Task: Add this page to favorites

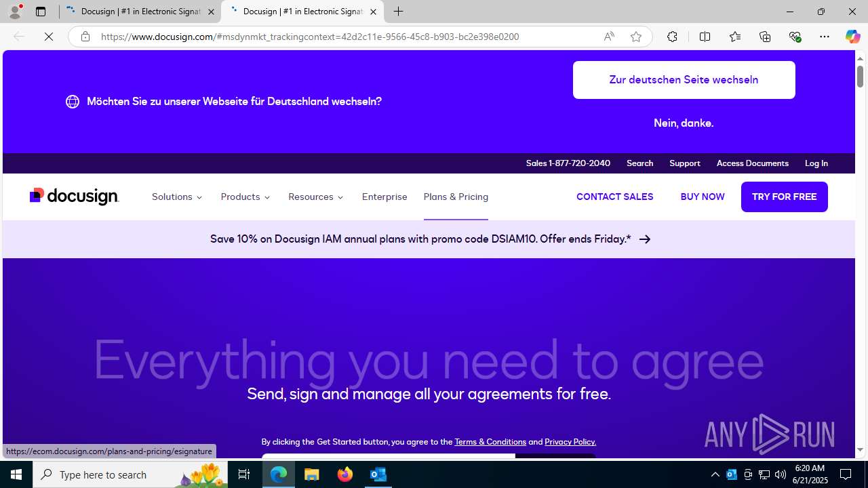Action: click(x=636, y=37)
